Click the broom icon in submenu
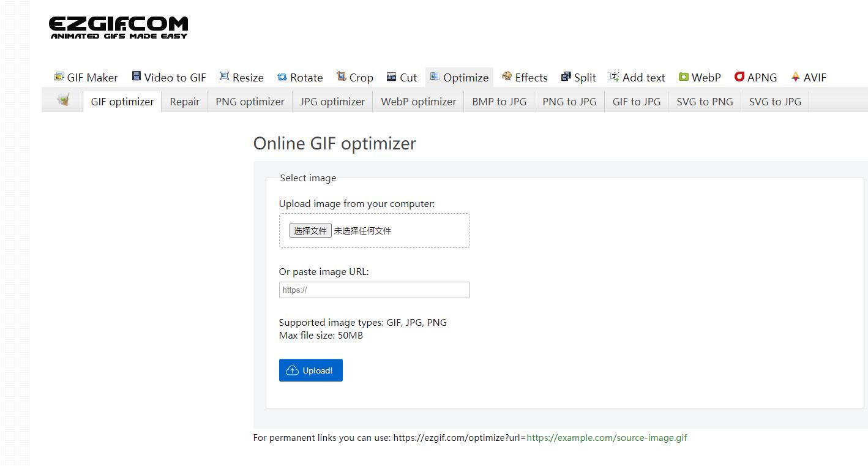Screen dimensions: 868x466 click(x=63, y=100)
